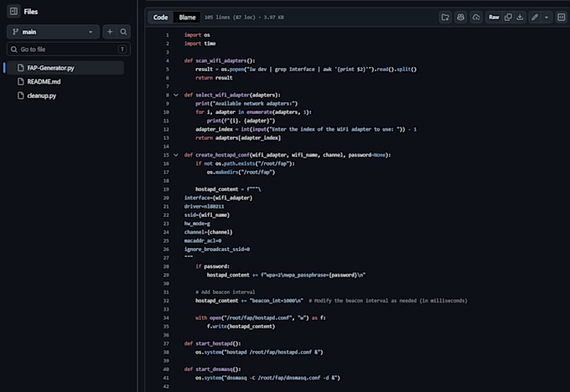The image size is (570, 392).
Task: Click 'return adapters[adapter_index]' line
Action: point(238,138)
